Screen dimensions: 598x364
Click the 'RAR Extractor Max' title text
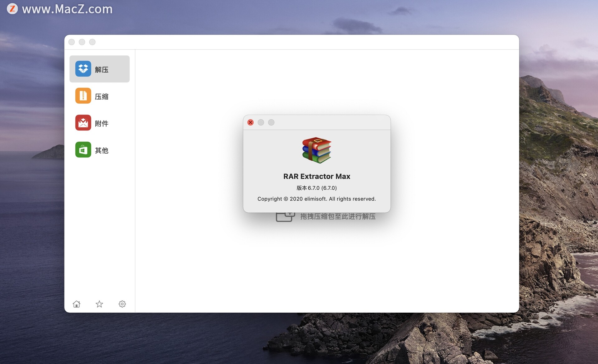(317, 176)
